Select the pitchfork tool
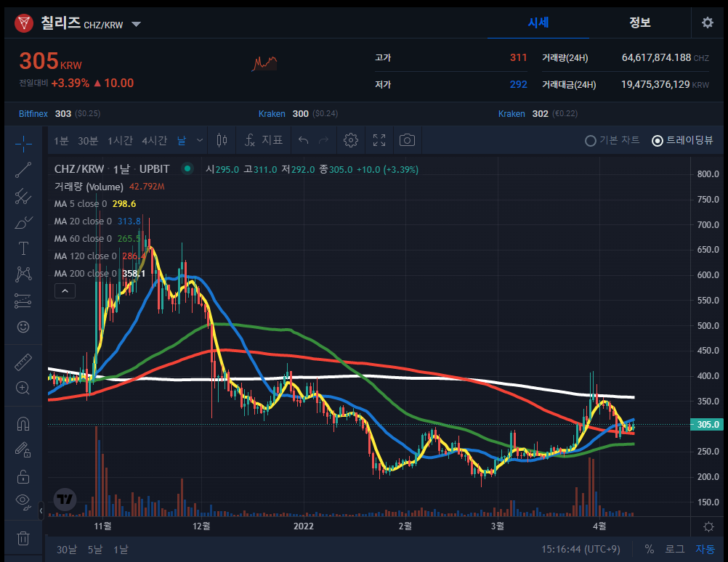This screenshot has height=562, width=728. [x=23, y=196]
